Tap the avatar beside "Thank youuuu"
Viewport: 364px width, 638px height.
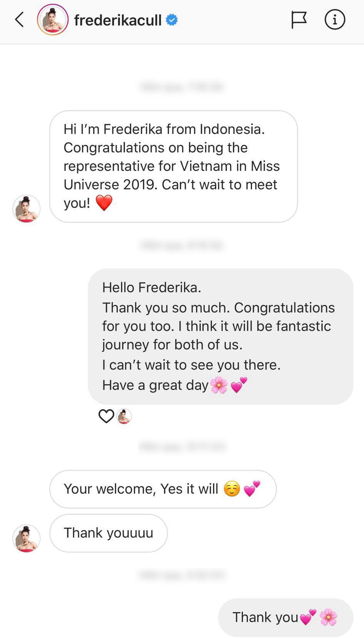[x=27, y=538]
